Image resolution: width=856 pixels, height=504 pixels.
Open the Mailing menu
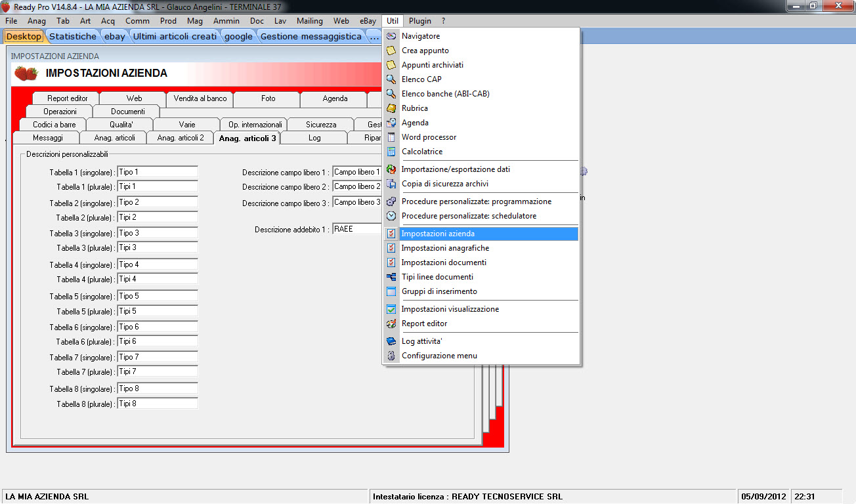310,21
